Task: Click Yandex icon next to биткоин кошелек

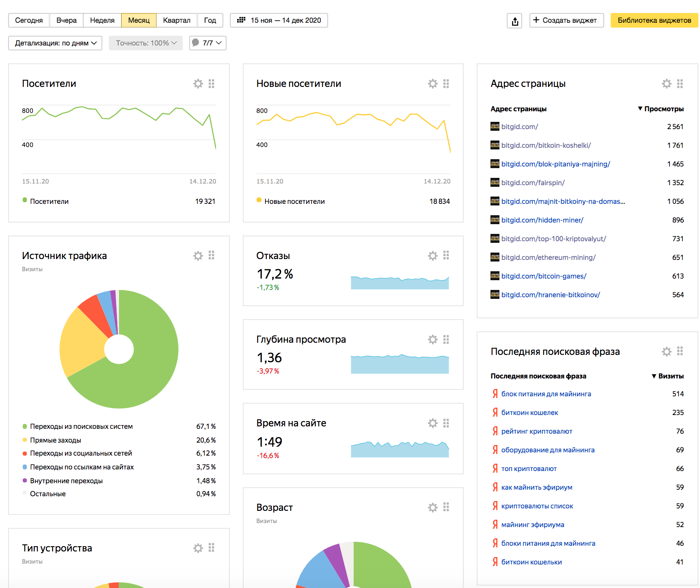Action: 495,413
